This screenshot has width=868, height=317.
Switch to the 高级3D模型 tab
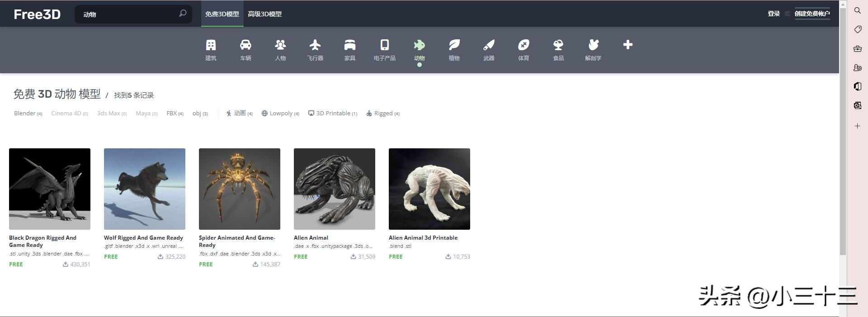click(x=264, y=14)
